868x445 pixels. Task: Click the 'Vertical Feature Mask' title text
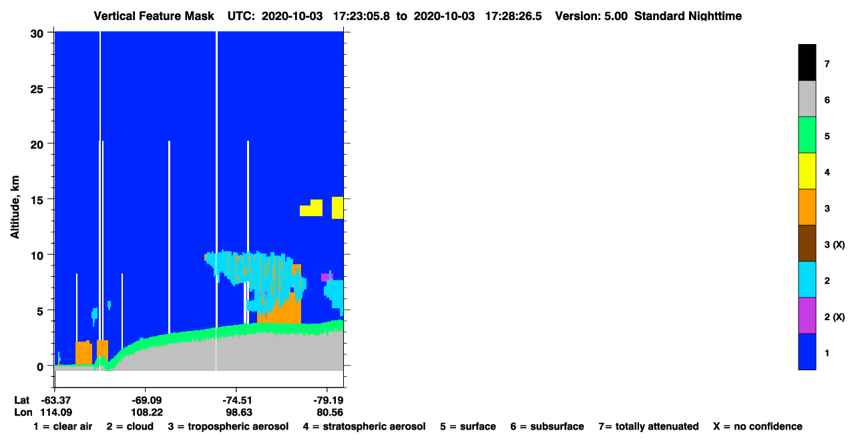(154, 15)
